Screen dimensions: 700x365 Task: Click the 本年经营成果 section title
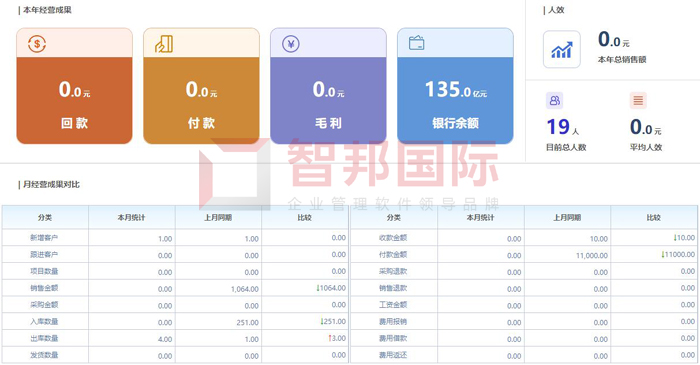(x=47, y=10)
